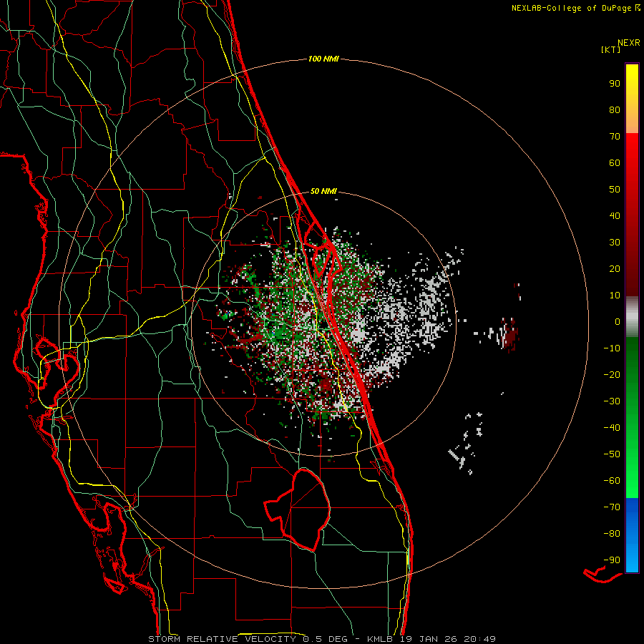
Task: Select the NEXR label above the scale
Action: (x=628, y=43)
